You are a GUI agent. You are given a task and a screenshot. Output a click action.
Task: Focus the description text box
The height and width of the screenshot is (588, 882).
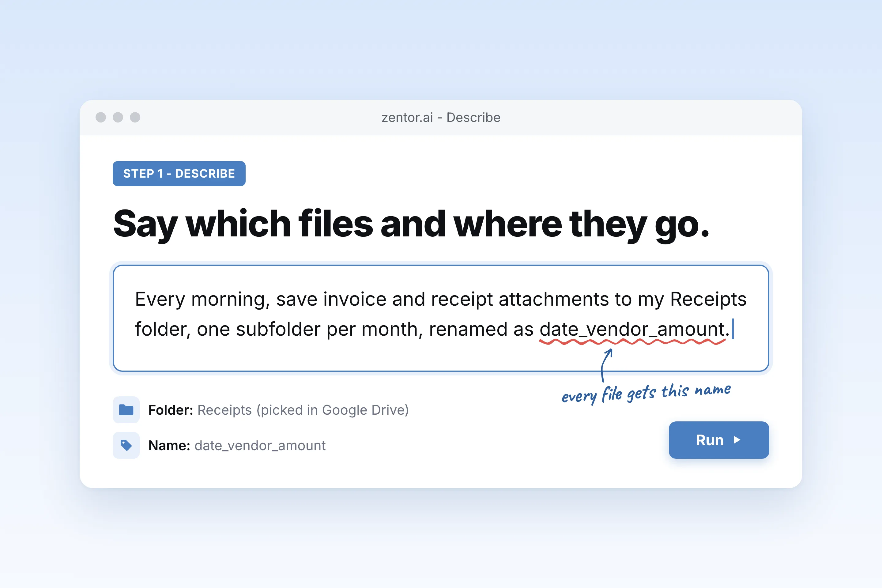pos(441,318)
